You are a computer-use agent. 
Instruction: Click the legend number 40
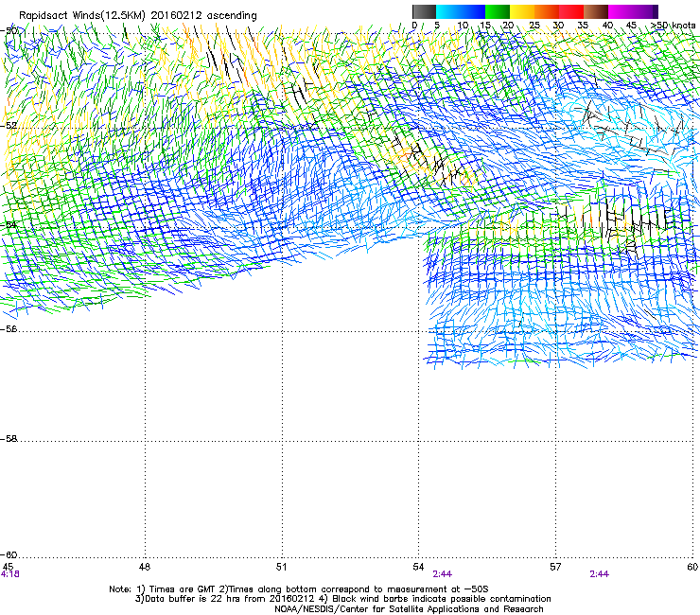click(607, 26)
